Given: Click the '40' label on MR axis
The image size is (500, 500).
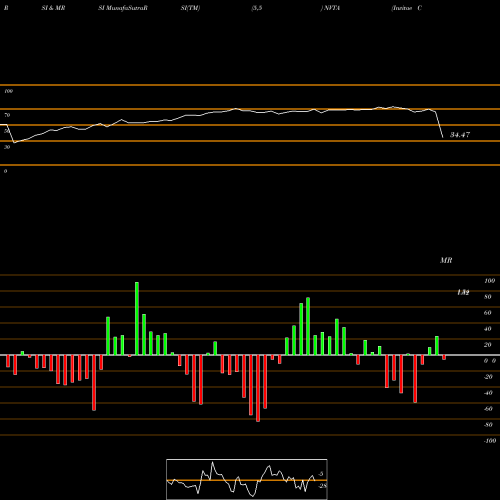Looking at the screenshot, I should [488, 329].
